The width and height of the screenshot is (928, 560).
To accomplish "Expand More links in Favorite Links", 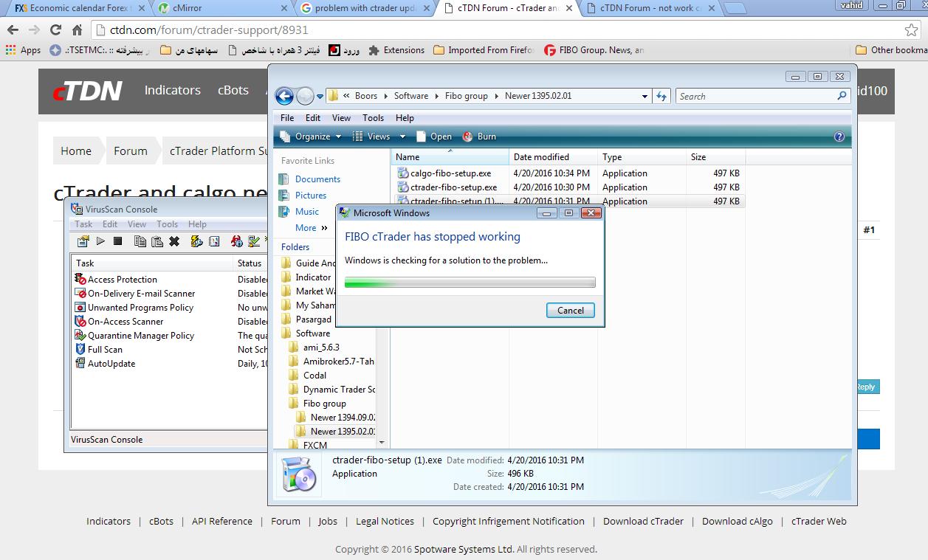I will 311,228.
